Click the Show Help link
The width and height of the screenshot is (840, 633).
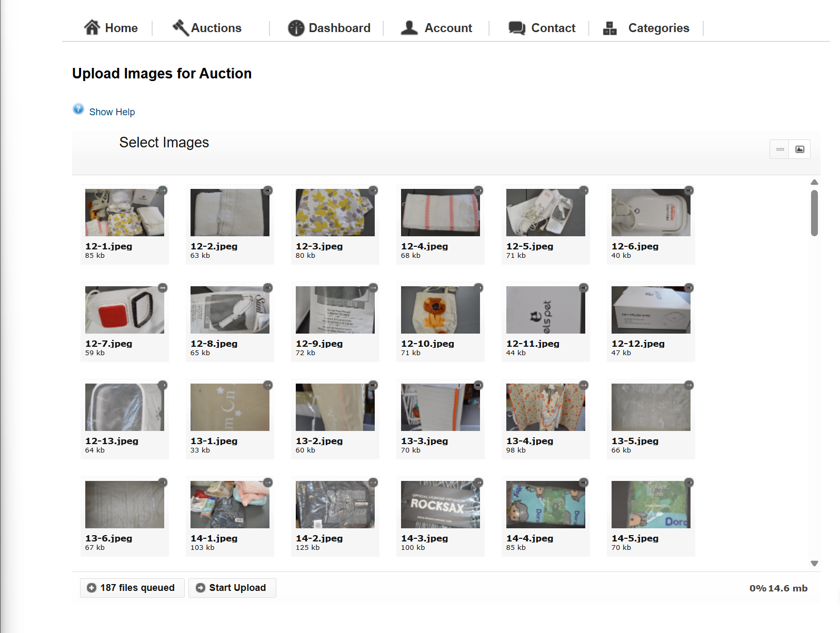[112, 112]
